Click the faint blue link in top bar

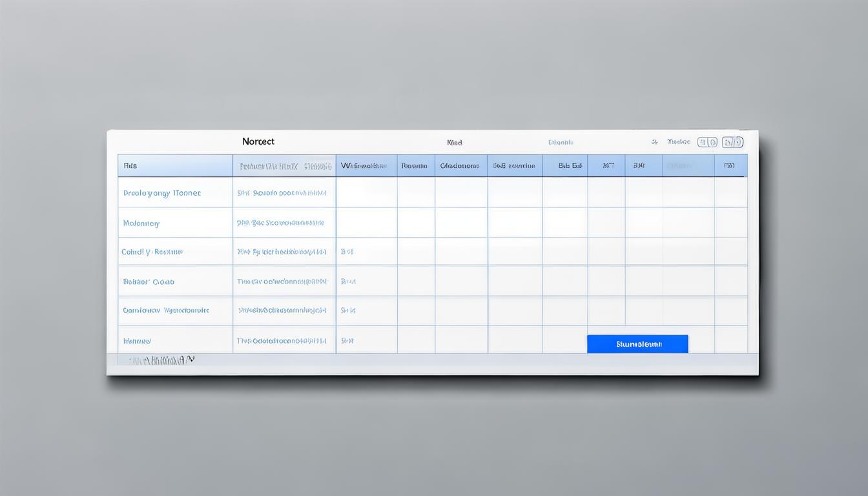click(561, 142)
